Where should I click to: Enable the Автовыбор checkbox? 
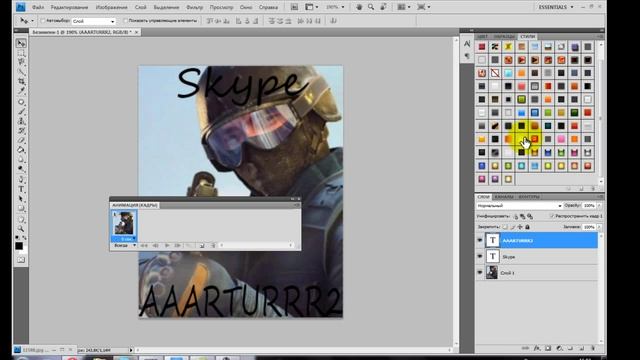click(43, 21)
